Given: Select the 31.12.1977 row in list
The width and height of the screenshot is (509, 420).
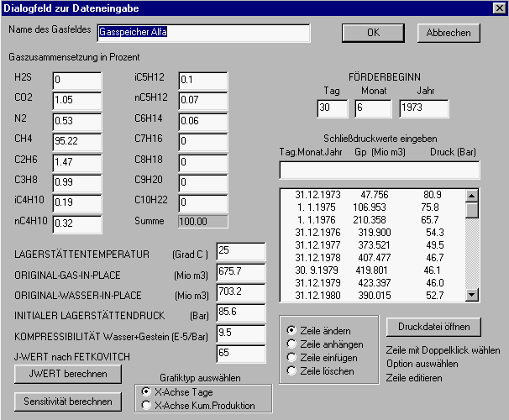Looking at the screenshot, I should coord(373,245).
